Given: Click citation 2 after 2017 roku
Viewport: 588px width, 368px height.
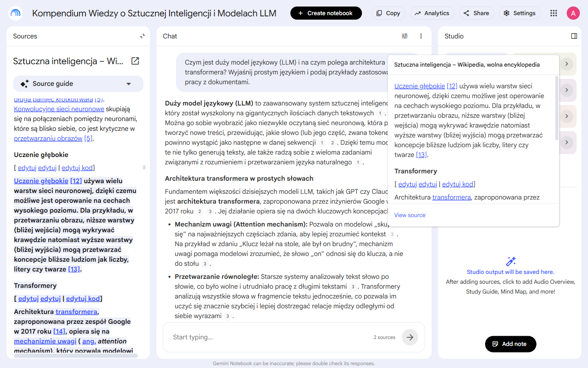Looking at the screenshot, I should [199, 211].
